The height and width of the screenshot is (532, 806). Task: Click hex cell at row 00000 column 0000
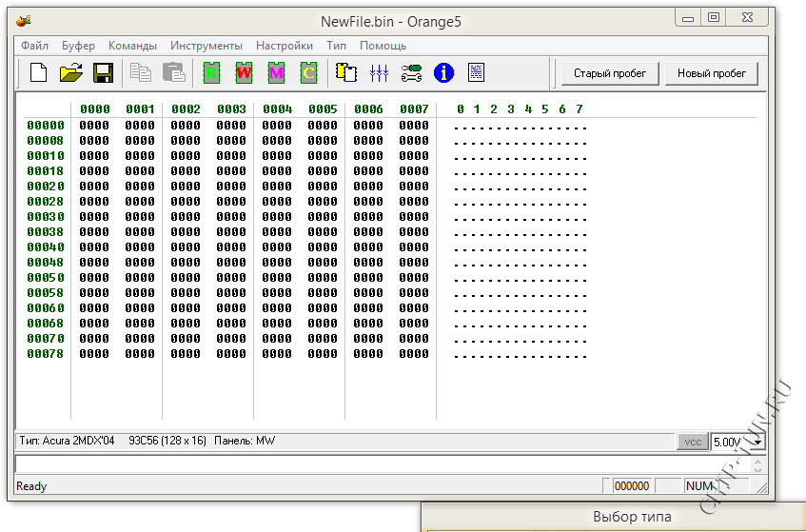[x=94, y=126]
